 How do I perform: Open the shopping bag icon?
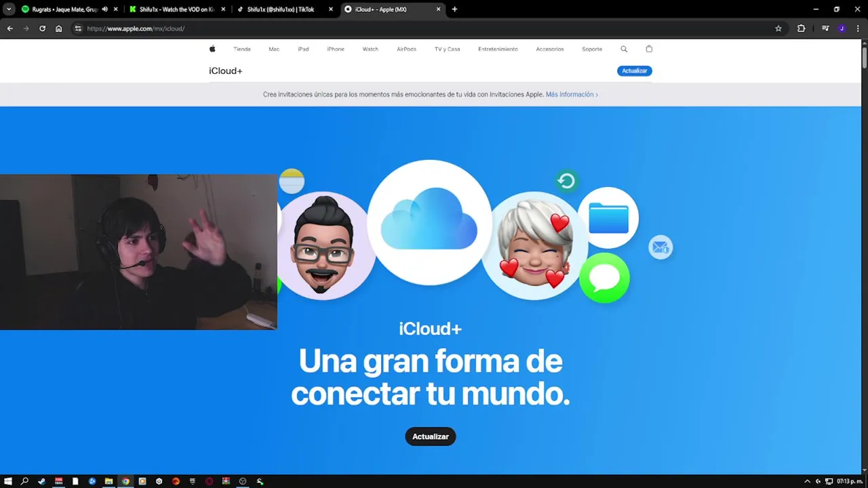click(649, 49)
